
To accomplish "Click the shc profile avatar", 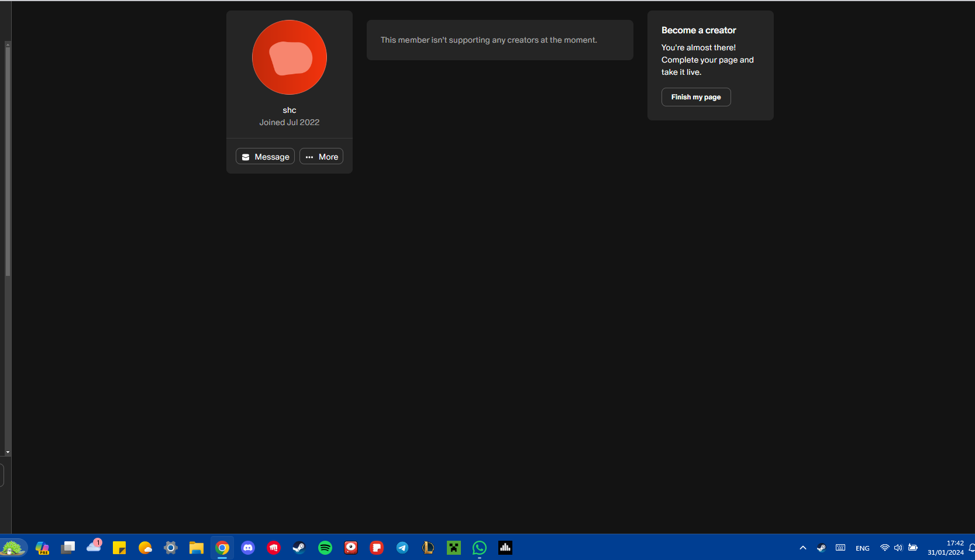I will pyautogui.click(x=290, y=57).
